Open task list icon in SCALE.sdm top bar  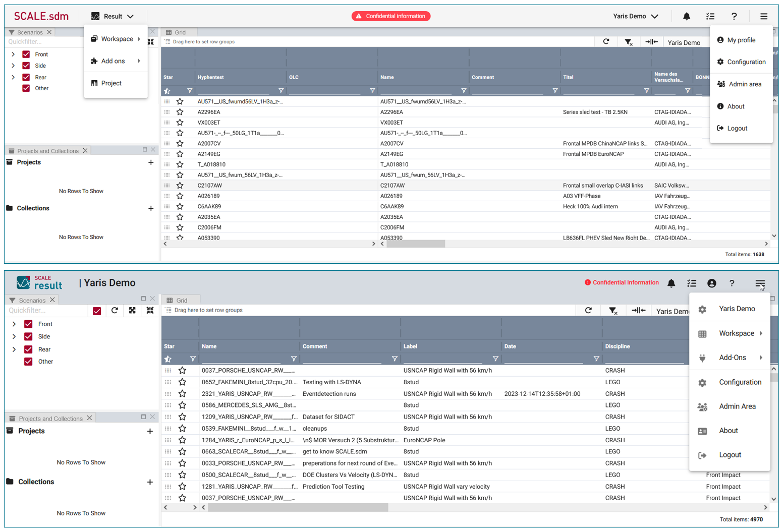[x=710, y=16]
